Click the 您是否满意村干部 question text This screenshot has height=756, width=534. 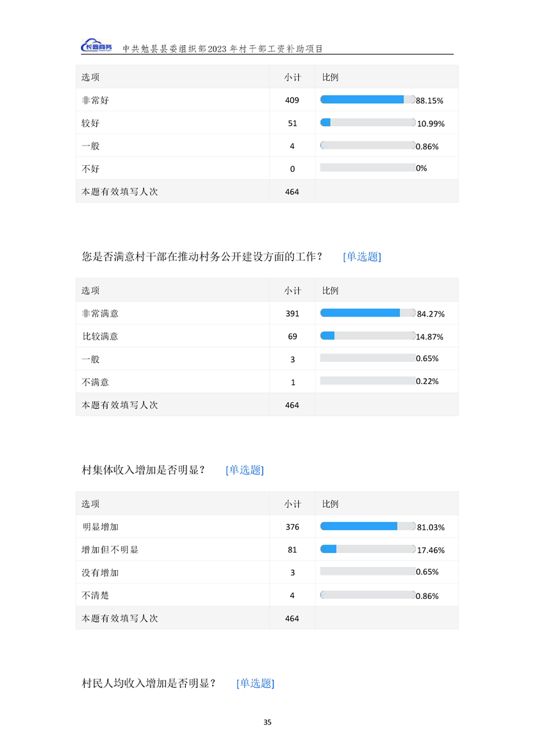click(x=202, y=257)
